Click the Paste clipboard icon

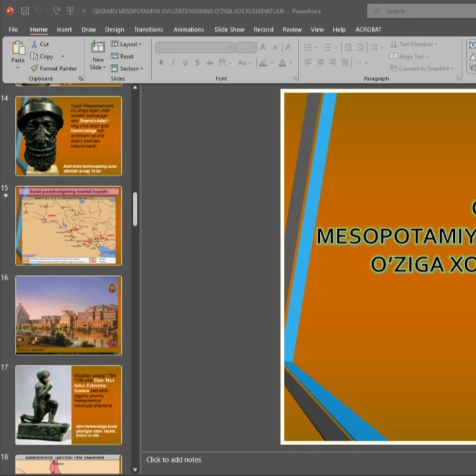pos(18,49)
